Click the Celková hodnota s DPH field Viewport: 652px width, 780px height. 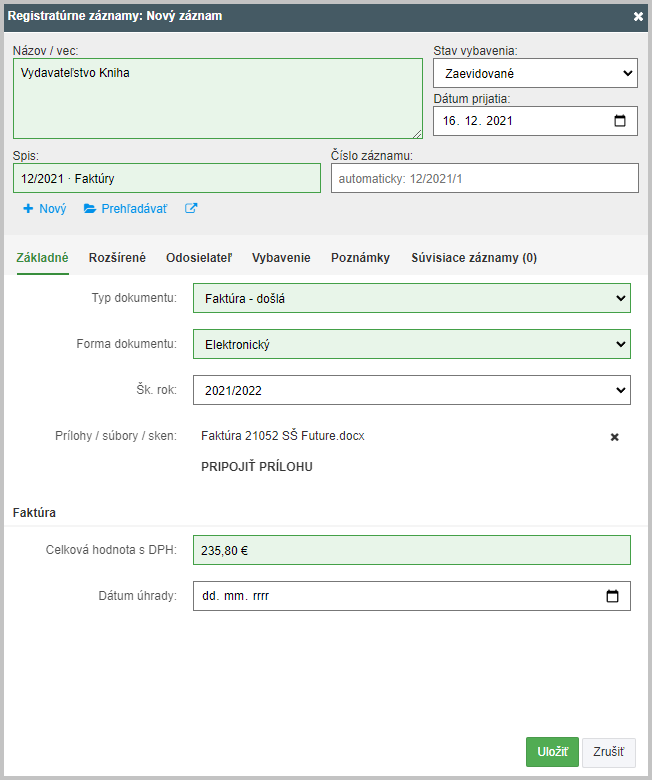412,550
